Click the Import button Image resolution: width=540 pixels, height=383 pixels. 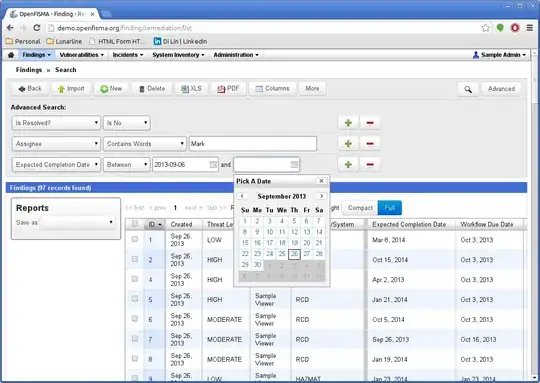[71, 89]
